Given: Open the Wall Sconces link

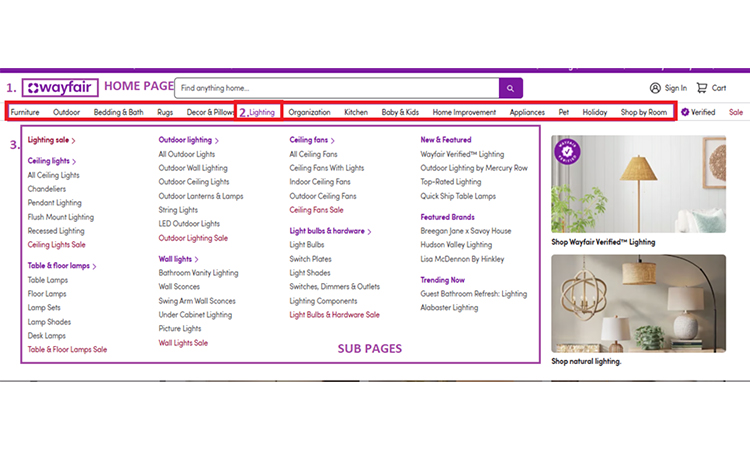Looking at the screenshot, I should click(179, 286).
